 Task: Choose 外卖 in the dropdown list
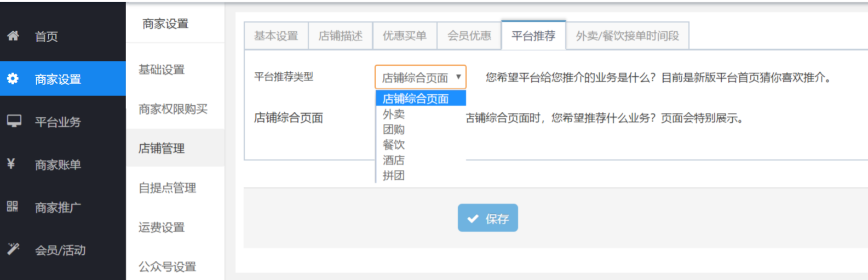(x=421, y=114)
